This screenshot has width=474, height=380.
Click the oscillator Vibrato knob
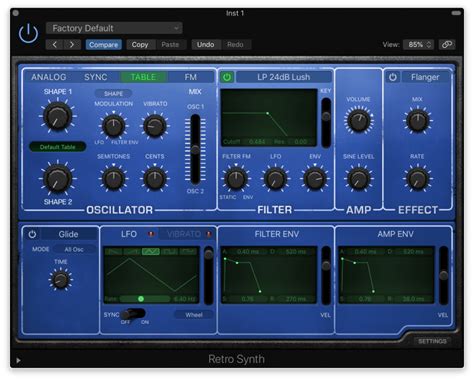pyautogui.click(x=155, y=126)
